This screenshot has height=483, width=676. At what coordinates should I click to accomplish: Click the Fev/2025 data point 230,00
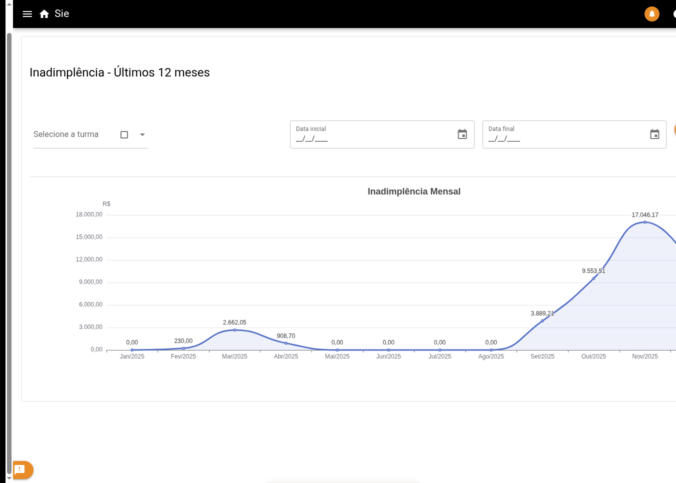click(x=183, y=348)
